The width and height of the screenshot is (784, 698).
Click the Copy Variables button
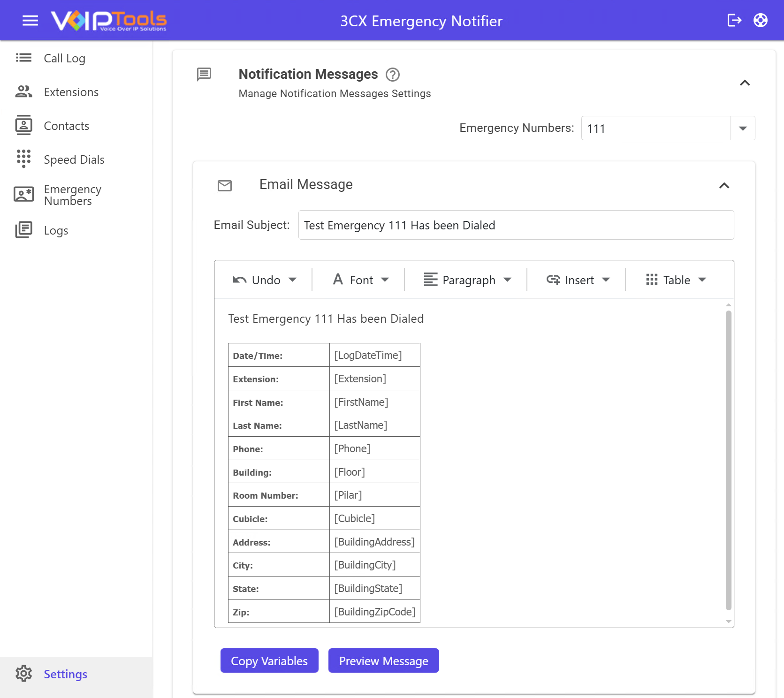tap(269, 660)
